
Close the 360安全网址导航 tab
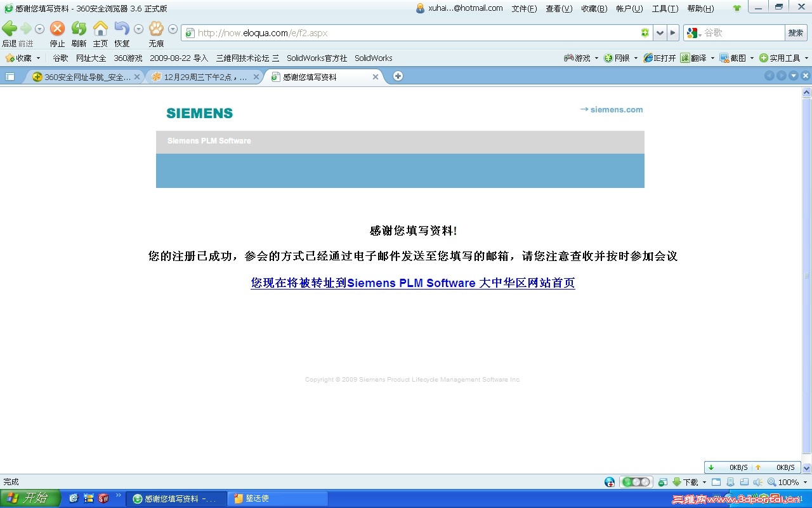[x=136, y=77]
